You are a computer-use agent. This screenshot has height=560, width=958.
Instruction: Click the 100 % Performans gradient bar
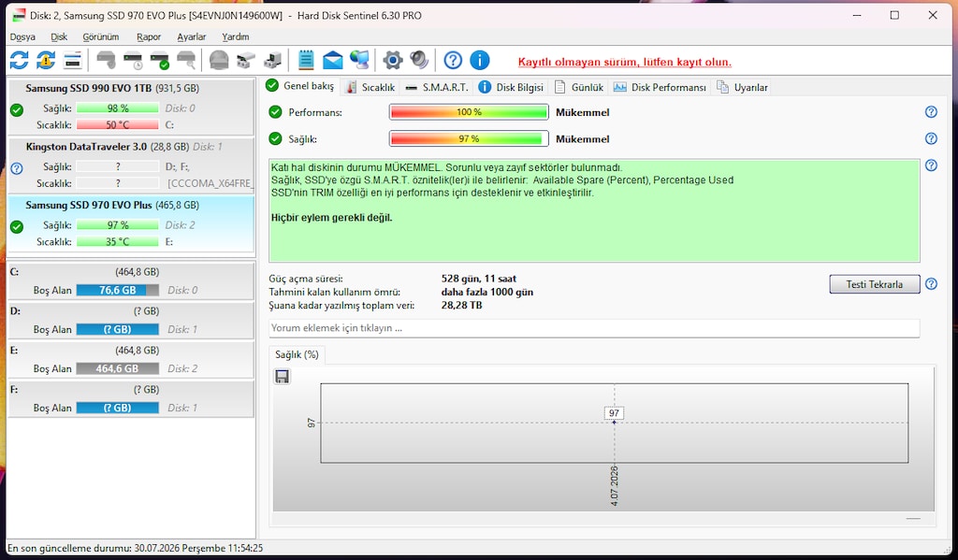(469, 112)
